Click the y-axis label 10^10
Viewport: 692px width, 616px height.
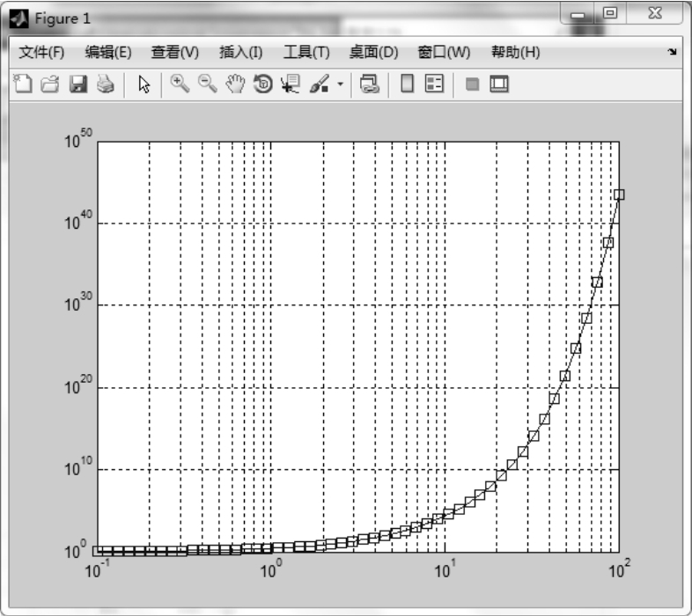coord(78,466)
